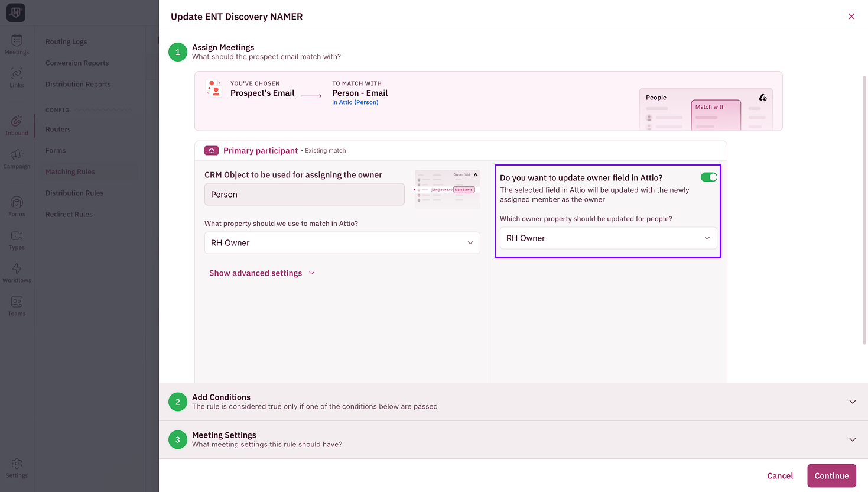This screenshot has width=868, height=492.
Task: Expand the Meeting Settings section chevron
Action: click(x=853, y=440)
